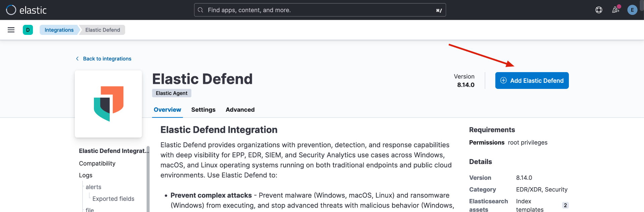Switch to the Overview tab

coord(167,110)
